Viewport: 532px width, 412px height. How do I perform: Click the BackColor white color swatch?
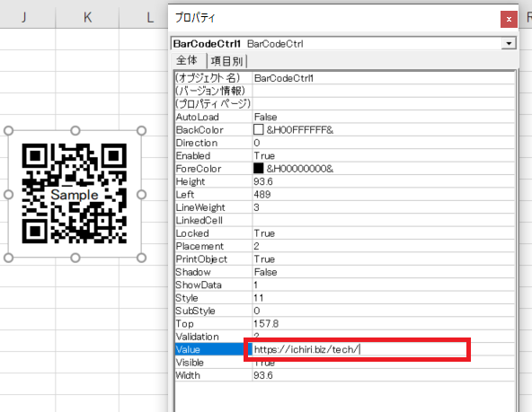258,129
